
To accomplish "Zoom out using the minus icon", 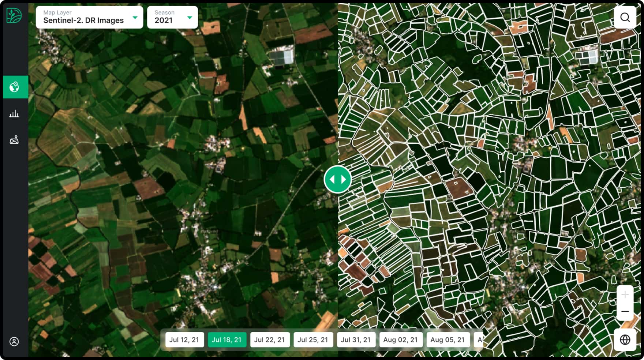I will point(625,312).
